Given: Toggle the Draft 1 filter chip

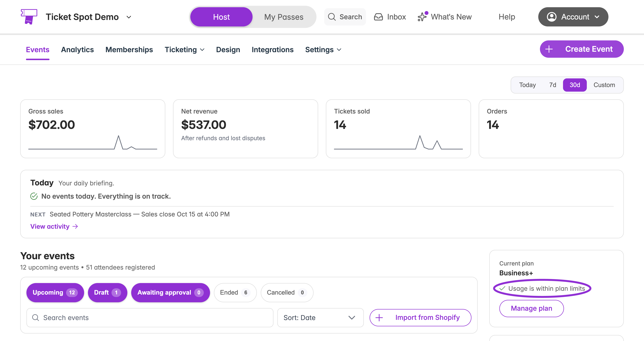Looking at the screenshot, I should tap(108, 292).
